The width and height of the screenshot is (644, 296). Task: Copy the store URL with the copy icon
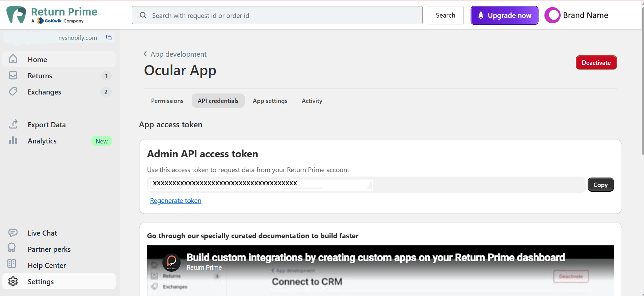109,37
